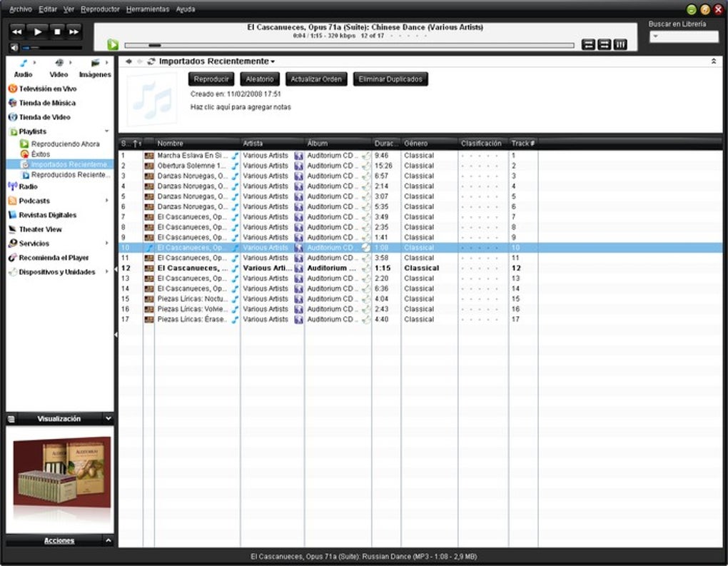Click the Aleatorio button
The width and height of the screenshot is (728, 566).
[x=260, y=79]
